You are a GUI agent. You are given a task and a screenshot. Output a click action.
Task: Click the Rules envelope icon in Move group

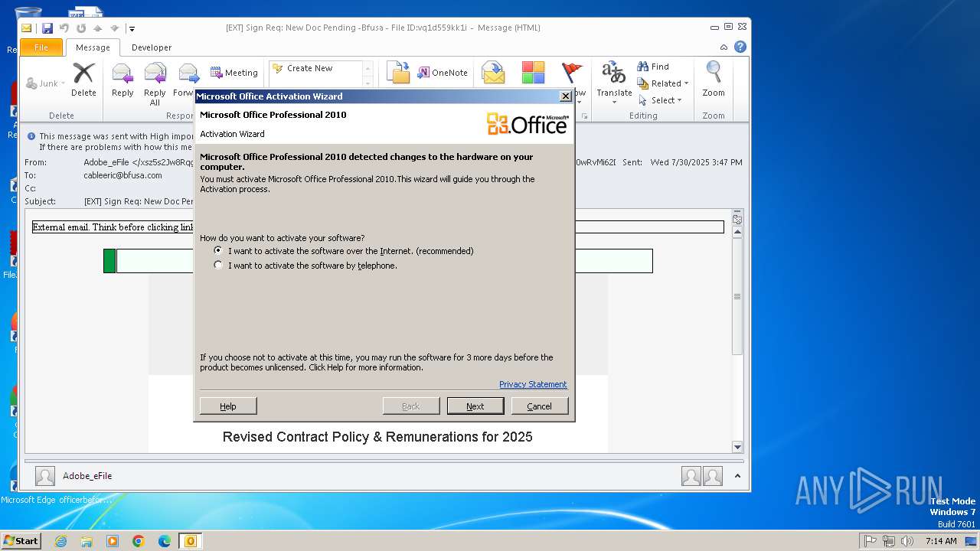[x=493, y=73]
